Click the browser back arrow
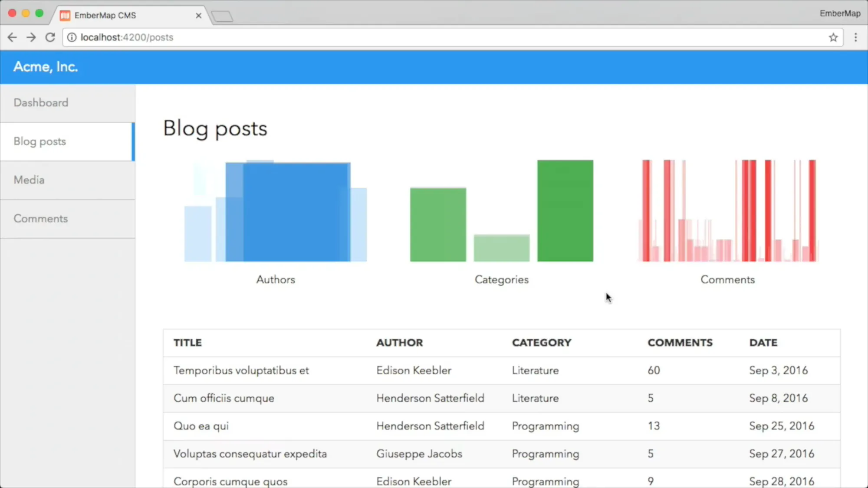 tap(12, 37)
